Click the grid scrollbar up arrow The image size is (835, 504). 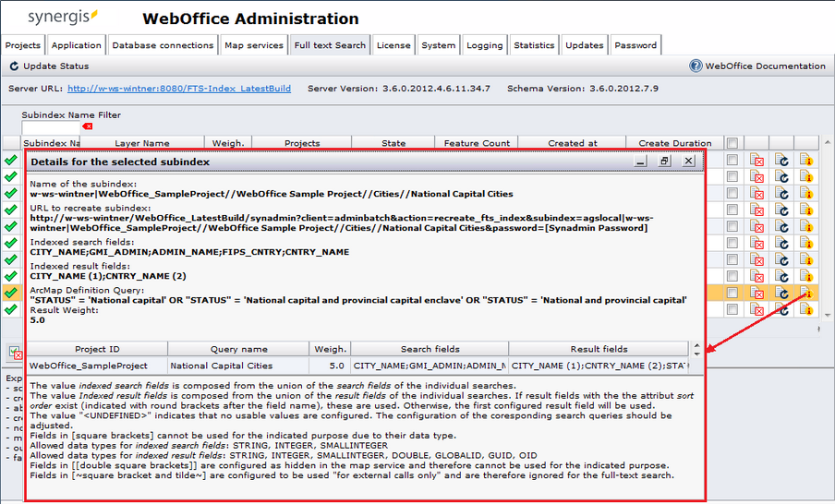pos(827,142)
